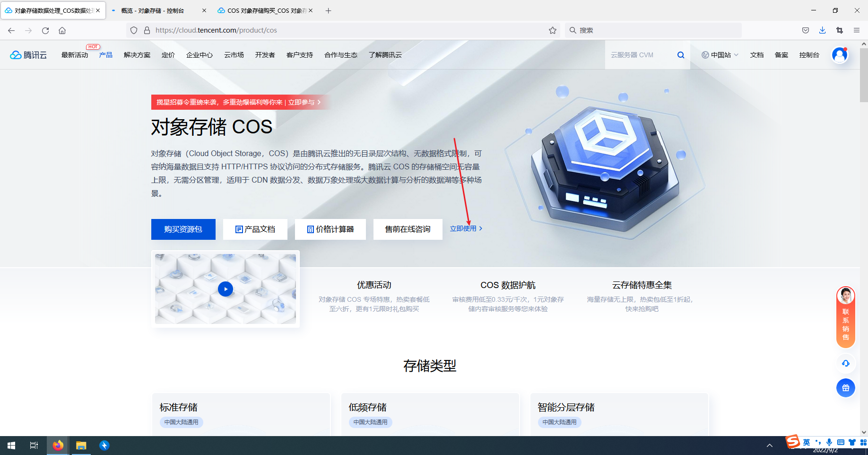Play the COS promo video thumbnail
Image resolution: width=868 pixels, height=455 pixels.
click(x=226, y=289)
